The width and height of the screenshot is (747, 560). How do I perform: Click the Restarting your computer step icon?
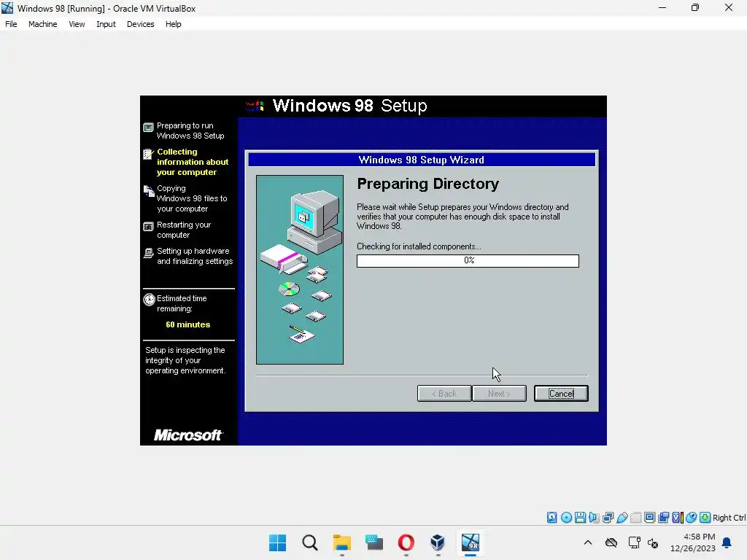click(x=149, y=227)
